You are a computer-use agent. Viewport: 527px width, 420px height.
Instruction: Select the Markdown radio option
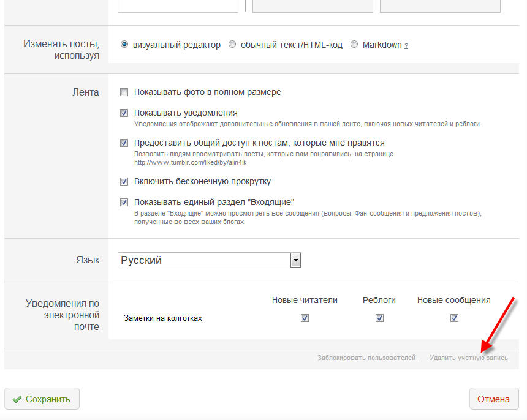pos(354,44)
